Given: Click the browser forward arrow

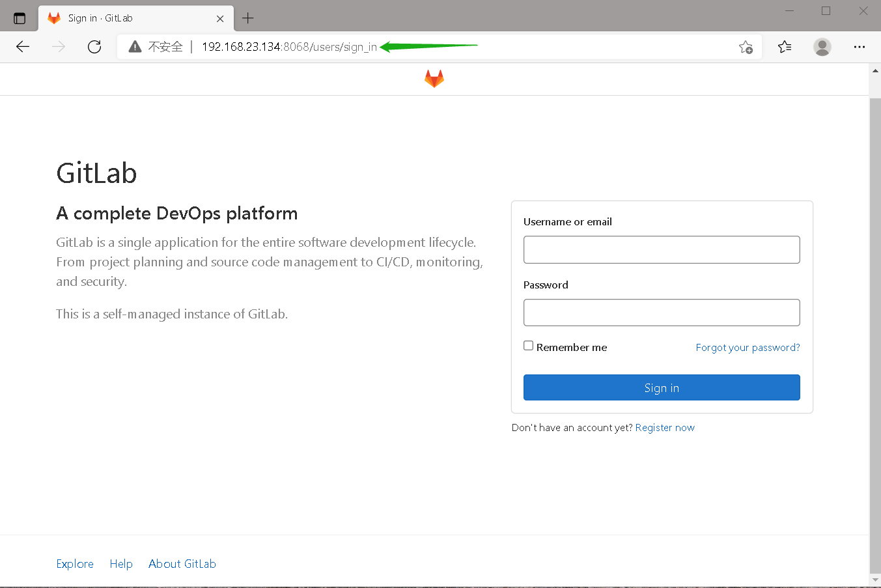Looking at the screenshot, I should [x=59, y=46].
